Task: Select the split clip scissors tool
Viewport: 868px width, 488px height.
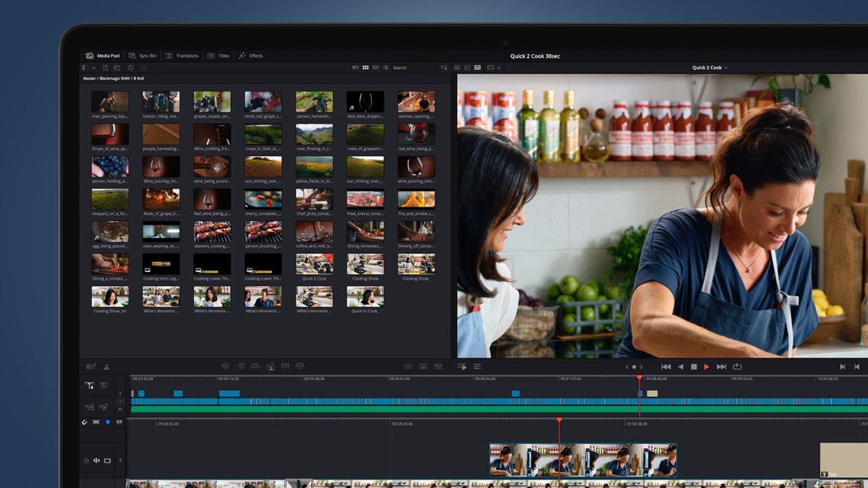Action: tap(106, 367)
